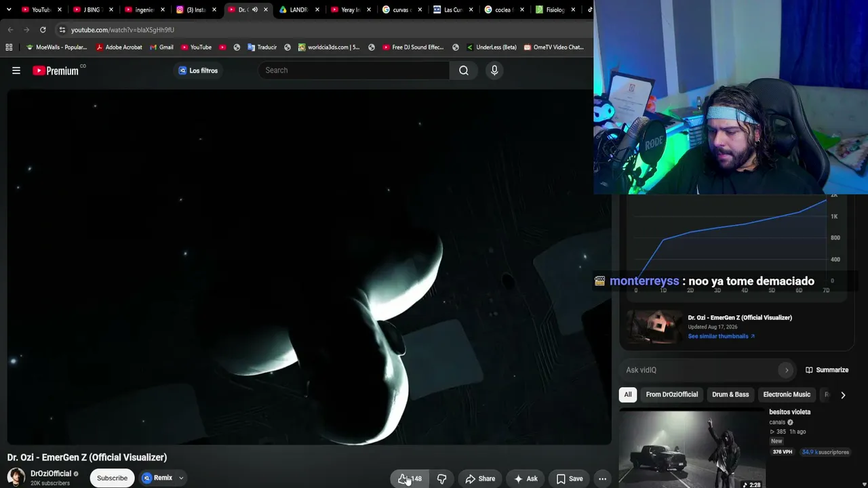Close the Instagram tab
Image resolution: width=868 pixels, height=488 pixels.
[x=214, y=9]
